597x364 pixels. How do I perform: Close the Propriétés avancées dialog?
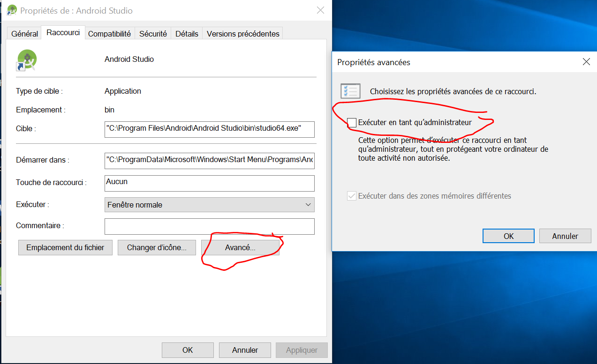pos(586,62)
